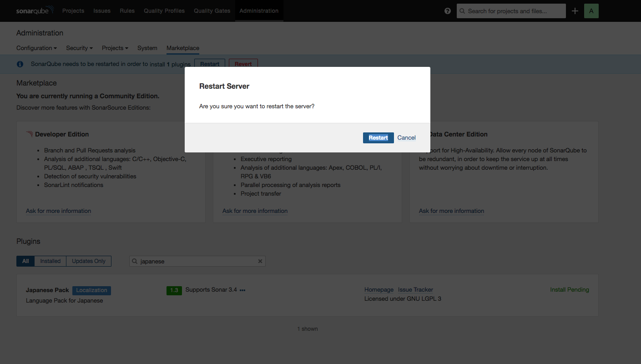This screenshot has width=641, height=364.
Task: Go to Quality Gates
Action: pyautogui.click(x=212, y=11)
